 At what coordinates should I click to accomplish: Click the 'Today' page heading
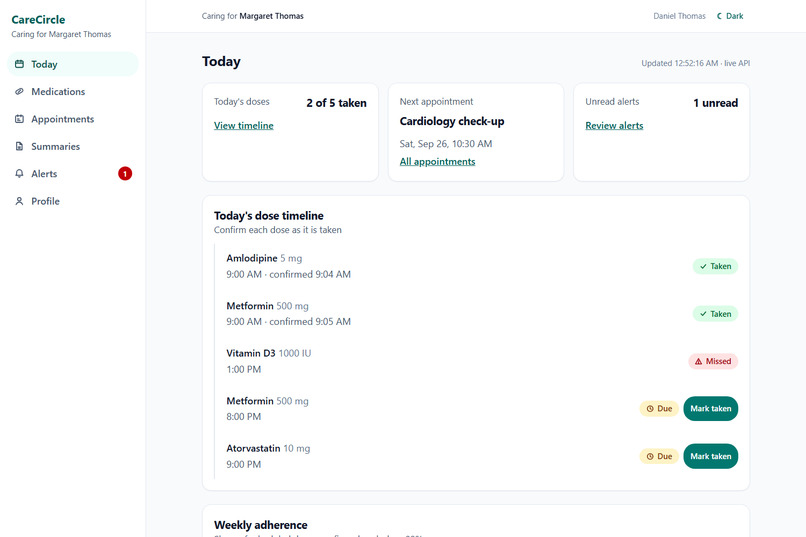coord(221,62)
